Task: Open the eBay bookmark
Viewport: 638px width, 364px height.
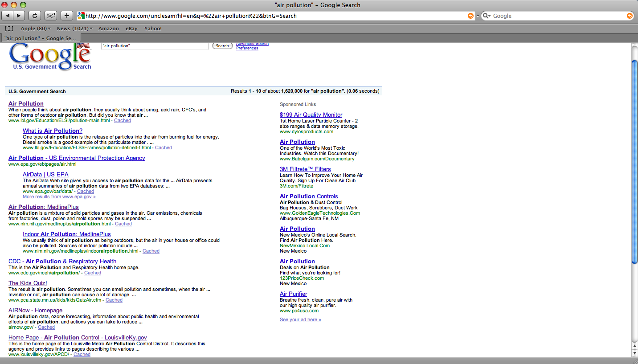Action: (131, 29)
